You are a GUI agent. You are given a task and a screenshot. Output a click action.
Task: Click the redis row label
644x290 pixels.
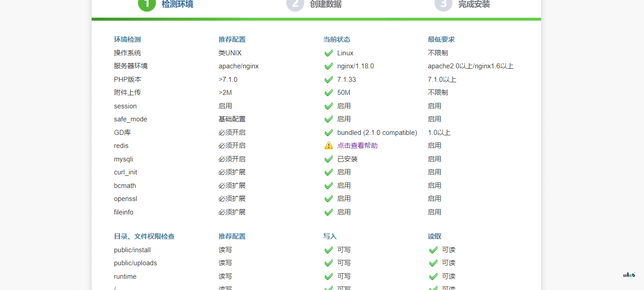[121, 146]
